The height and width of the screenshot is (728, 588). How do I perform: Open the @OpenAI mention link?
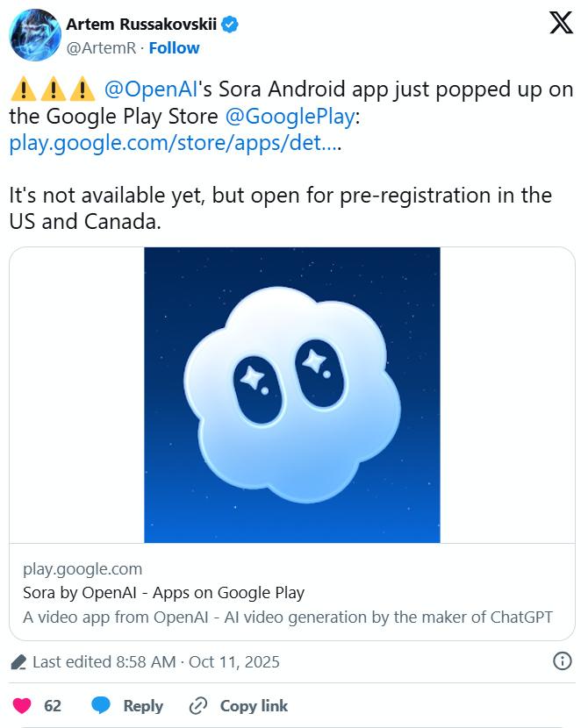[x=147, y=89]
